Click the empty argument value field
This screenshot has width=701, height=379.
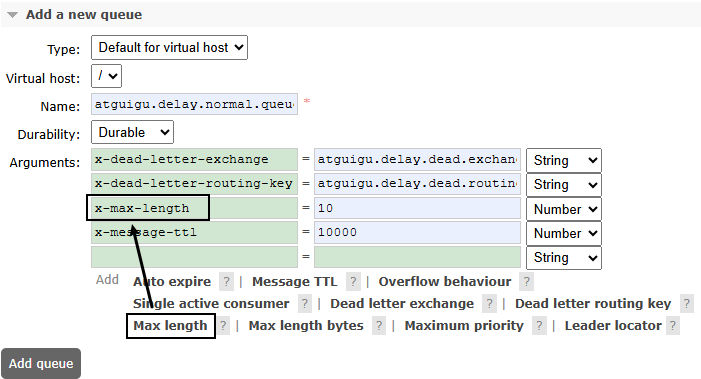pyautogui.click(x=417, y=257)
